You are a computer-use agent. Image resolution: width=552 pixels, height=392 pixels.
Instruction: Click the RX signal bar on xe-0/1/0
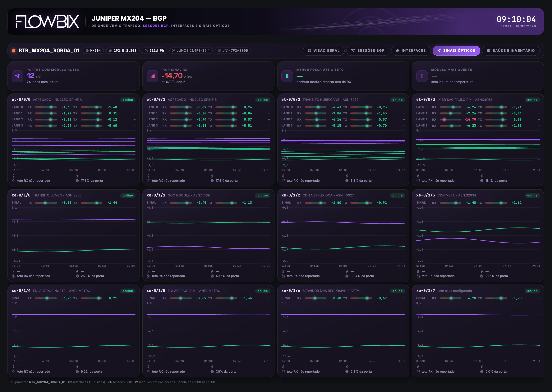tap(46, 203)
